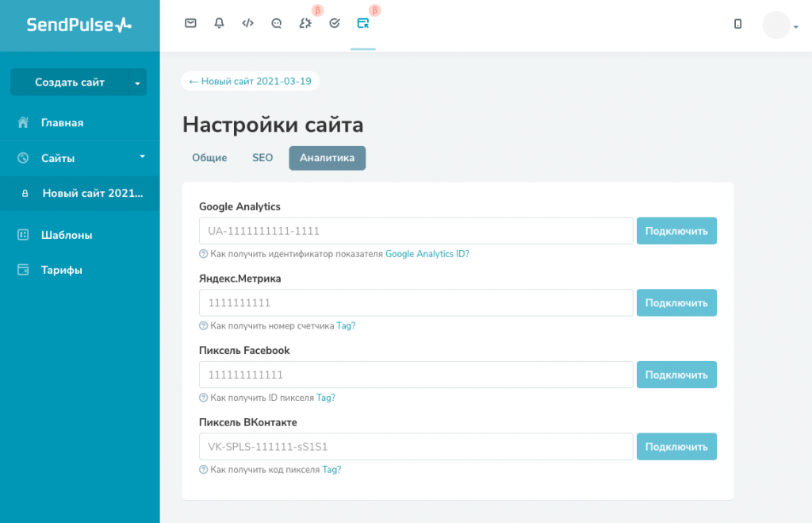812x523 pixels.
Task: Open the Email service envelope icon
Action: 190,23
